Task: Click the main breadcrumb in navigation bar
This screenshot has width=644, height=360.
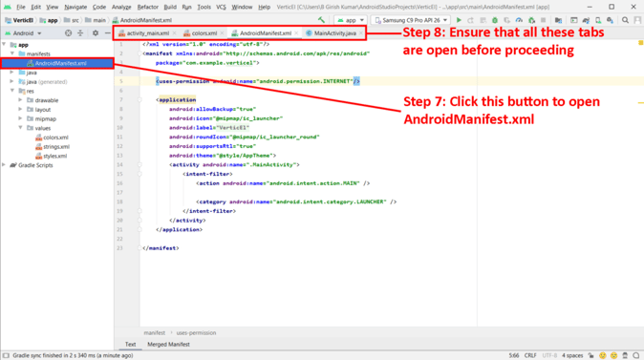Action: point(96,20)
